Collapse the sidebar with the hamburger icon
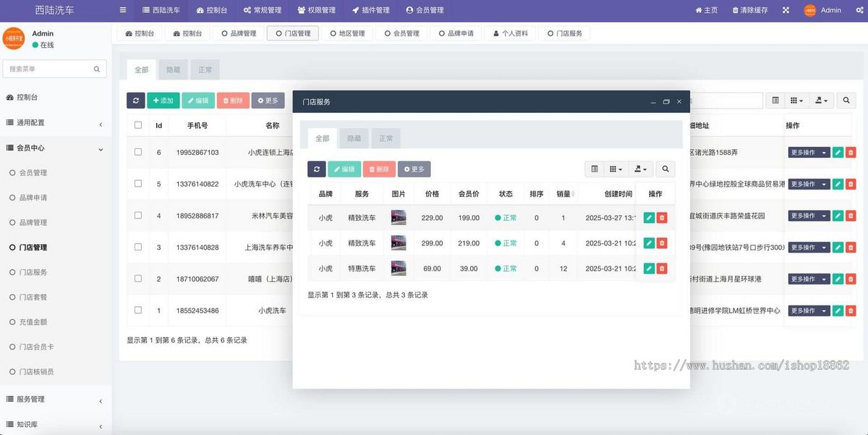Viewport: 868px width, 435px height. point(122,10)
